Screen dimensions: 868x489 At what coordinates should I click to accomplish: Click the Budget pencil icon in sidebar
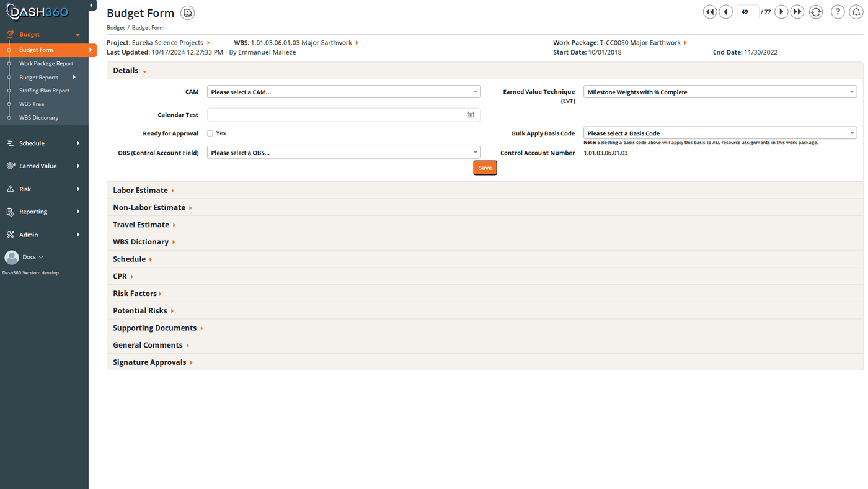point(10,35)
